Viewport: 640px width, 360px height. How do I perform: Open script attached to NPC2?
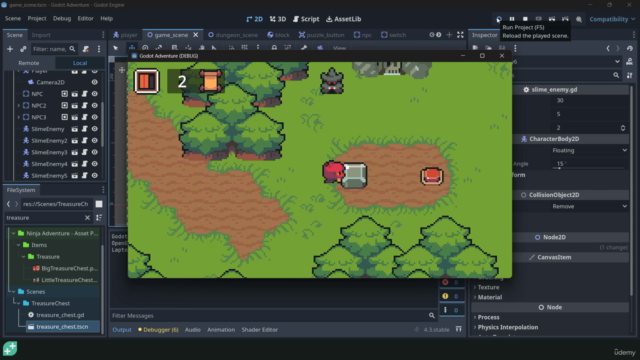[x=84, y=105]
